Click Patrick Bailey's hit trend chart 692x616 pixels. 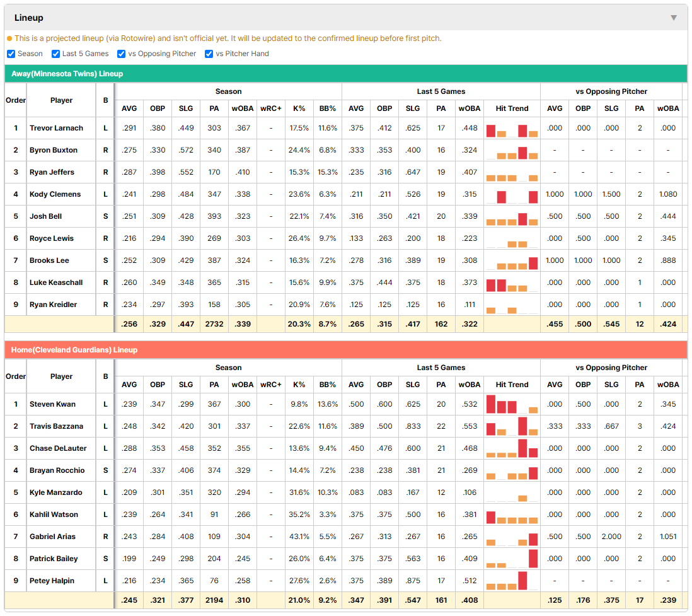(512, 559)
